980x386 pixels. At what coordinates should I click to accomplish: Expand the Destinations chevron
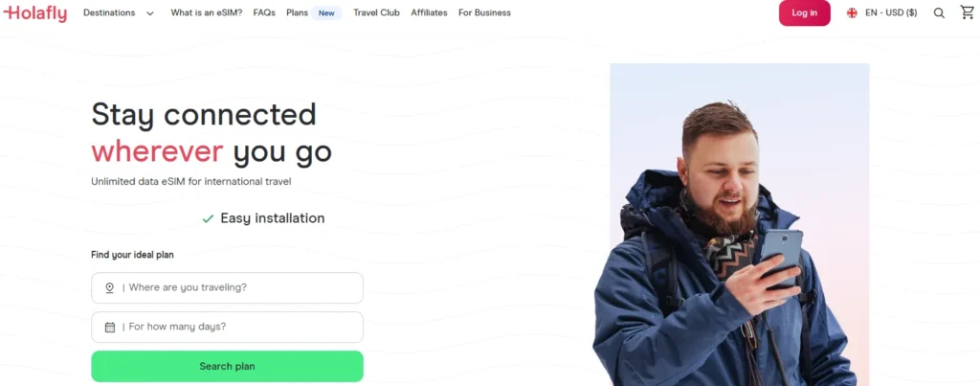[150, 13]
